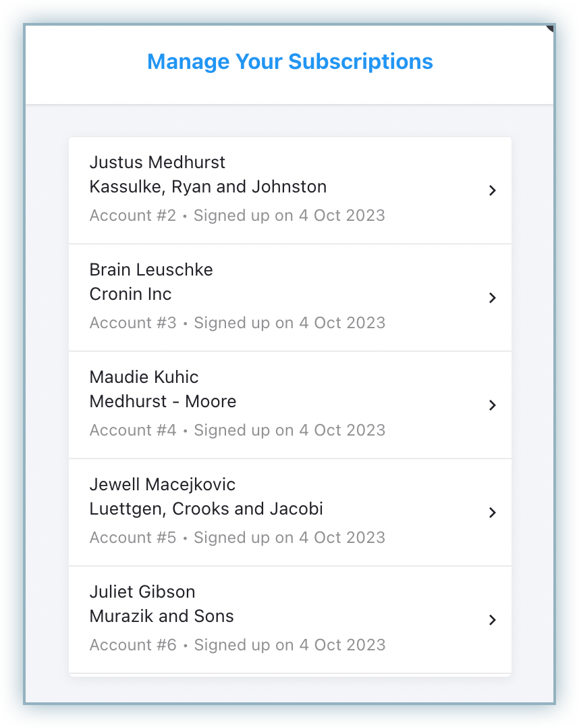The image size is (579, 728).
Task: Click chevron arrow beside Jewell Macejkovic
Action: coord(492,513)
